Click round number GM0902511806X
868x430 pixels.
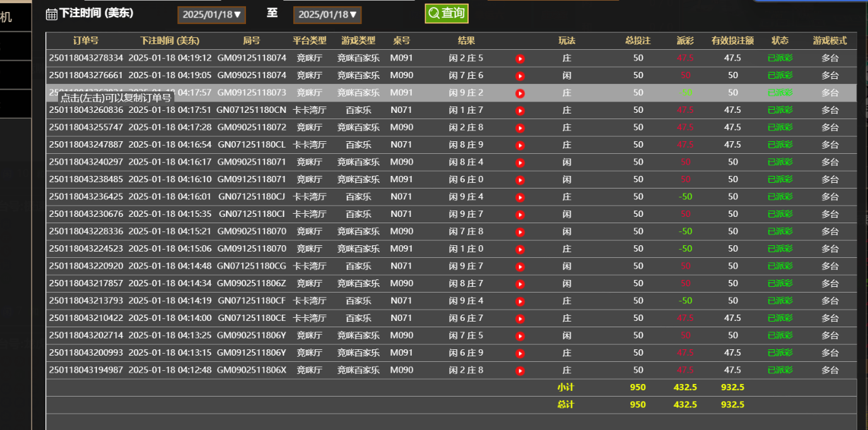[252, 370]
